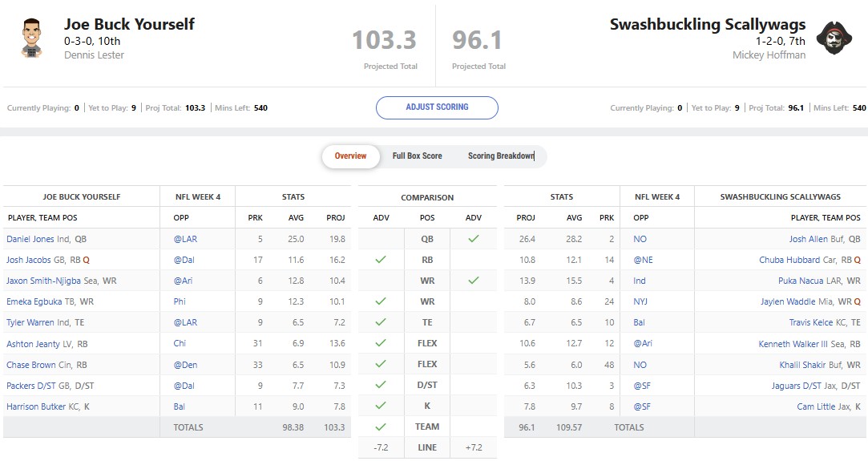Viewport: 868px width, 461px height.
Task: Select the Overview tab
Action: [350, 156]
